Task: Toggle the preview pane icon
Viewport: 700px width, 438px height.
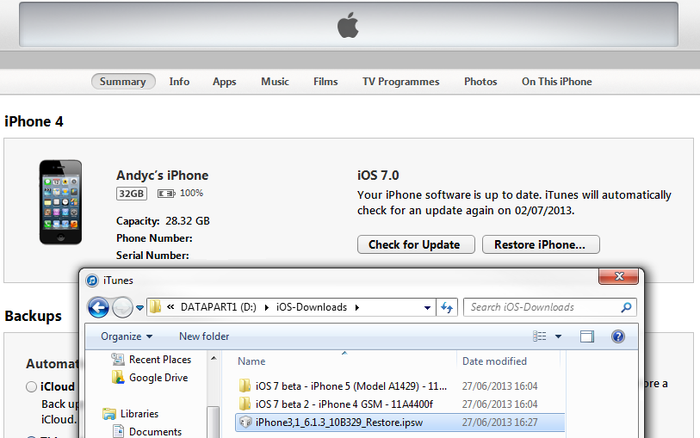Action: click(x=587, y=336)
